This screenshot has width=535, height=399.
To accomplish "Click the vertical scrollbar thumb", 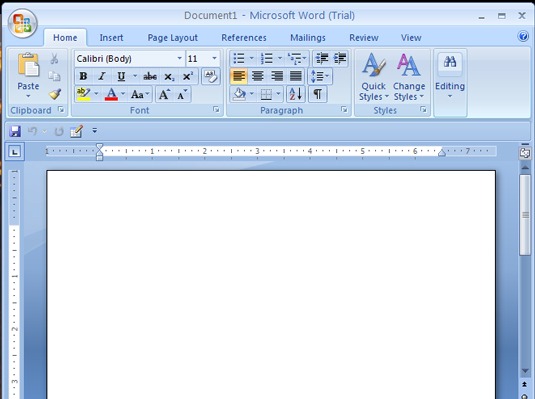I will pyautogui.click(x=525, y=215).
